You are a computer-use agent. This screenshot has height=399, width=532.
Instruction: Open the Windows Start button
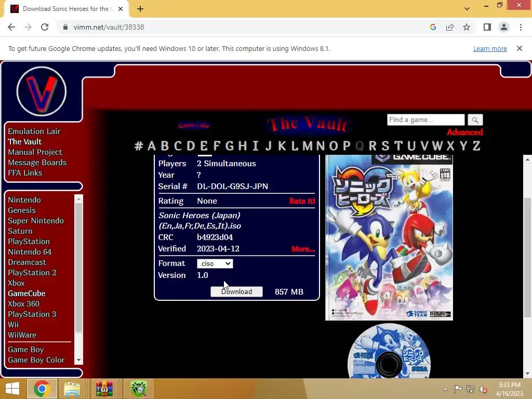pyautogui.click(x=12, y=389)
